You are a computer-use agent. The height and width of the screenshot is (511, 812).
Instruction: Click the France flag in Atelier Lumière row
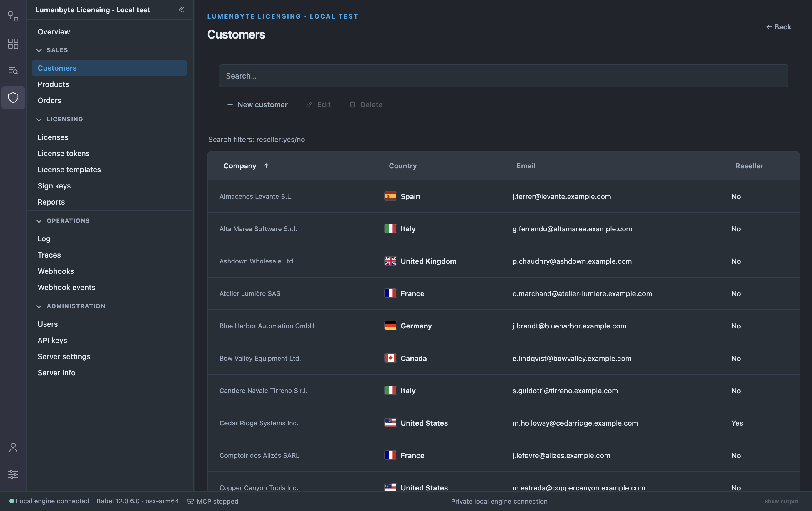pos(390,293)
